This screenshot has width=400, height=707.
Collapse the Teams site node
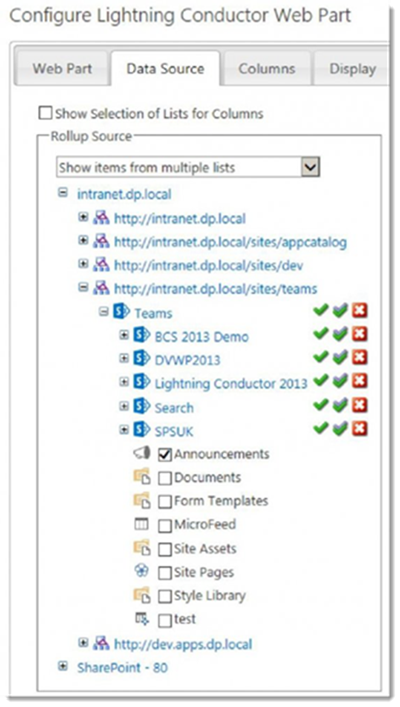(104, 311)
